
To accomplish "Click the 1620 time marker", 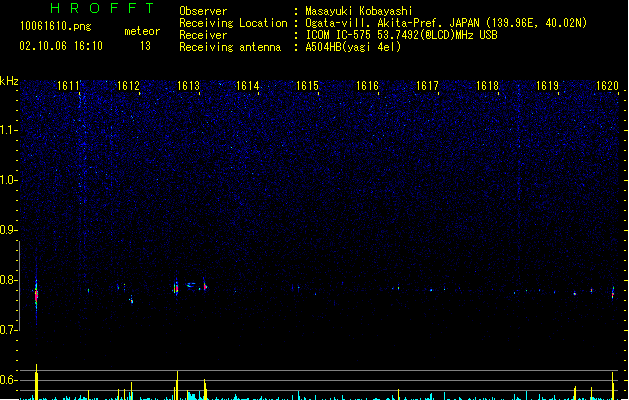I will click(x=607, y=86).
